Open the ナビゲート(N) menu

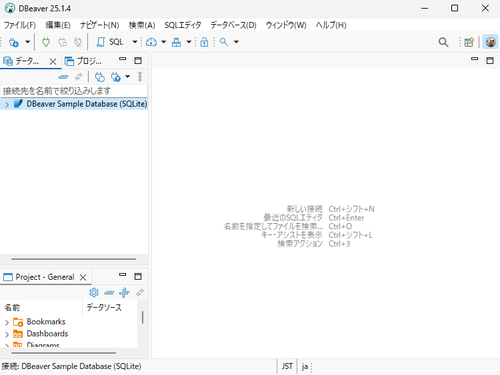click(x=99, y=25)
